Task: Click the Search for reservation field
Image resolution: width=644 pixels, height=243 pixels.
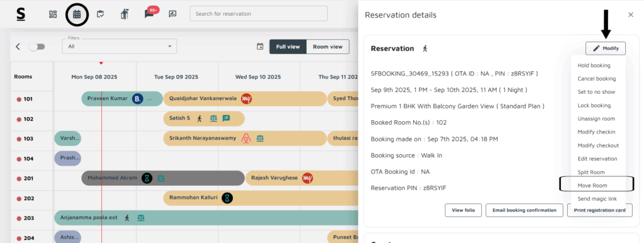Action: click(x=258, y=14)
